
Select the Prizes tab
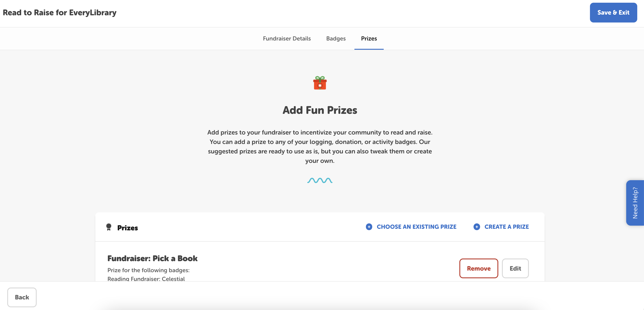click(x=369, y=38)
